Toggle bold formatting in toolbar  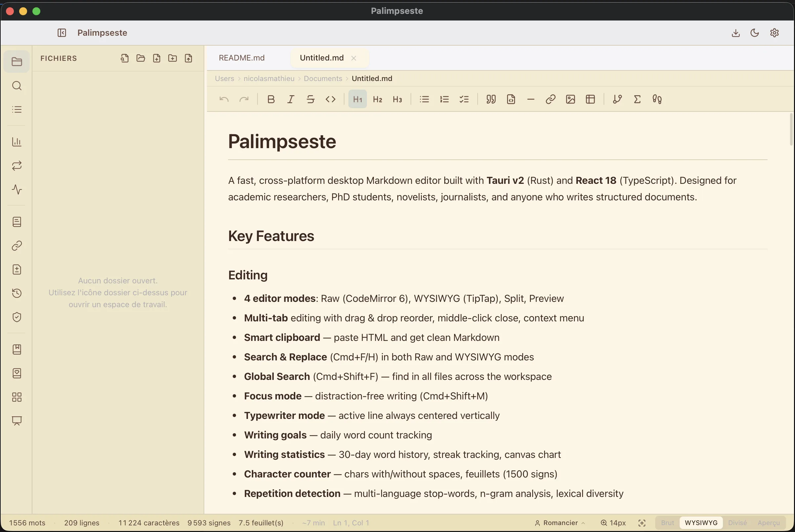coord(271,100)
